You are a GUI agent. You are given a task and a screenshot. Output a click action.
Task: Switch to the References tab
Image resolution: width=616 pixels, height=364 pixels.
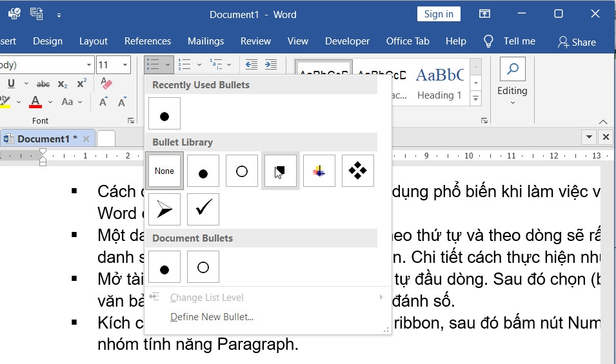[148, 41]
